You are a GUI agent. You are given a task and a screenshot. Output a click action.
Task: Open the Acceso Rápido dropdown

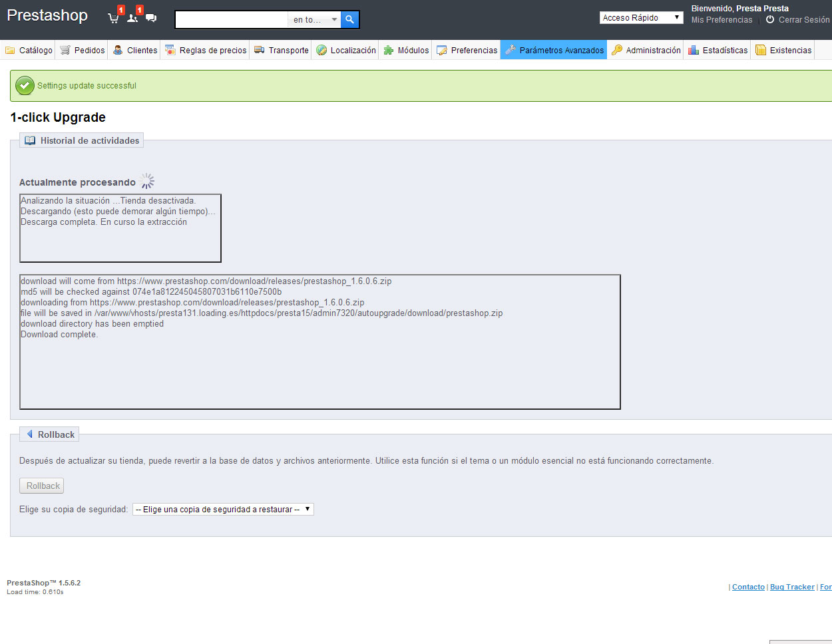(x=641, y=18)
